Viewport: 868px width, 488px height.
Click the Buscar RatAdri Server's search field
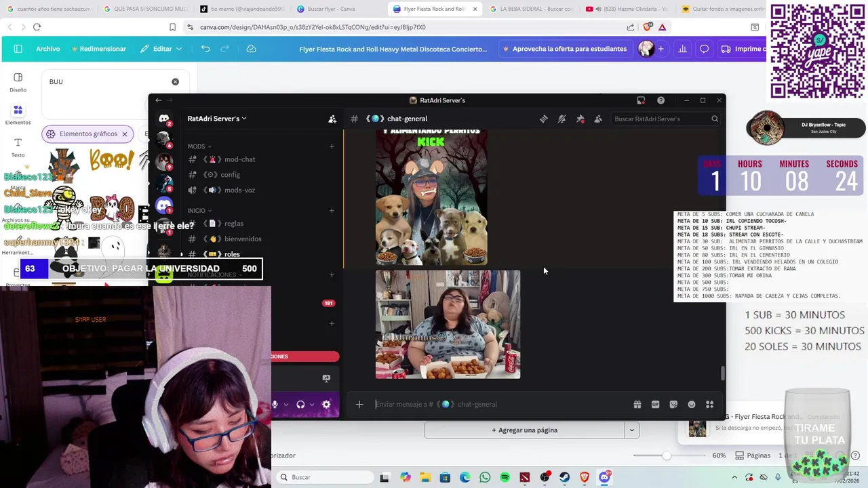pyautogui.click(x=665, y=119)
